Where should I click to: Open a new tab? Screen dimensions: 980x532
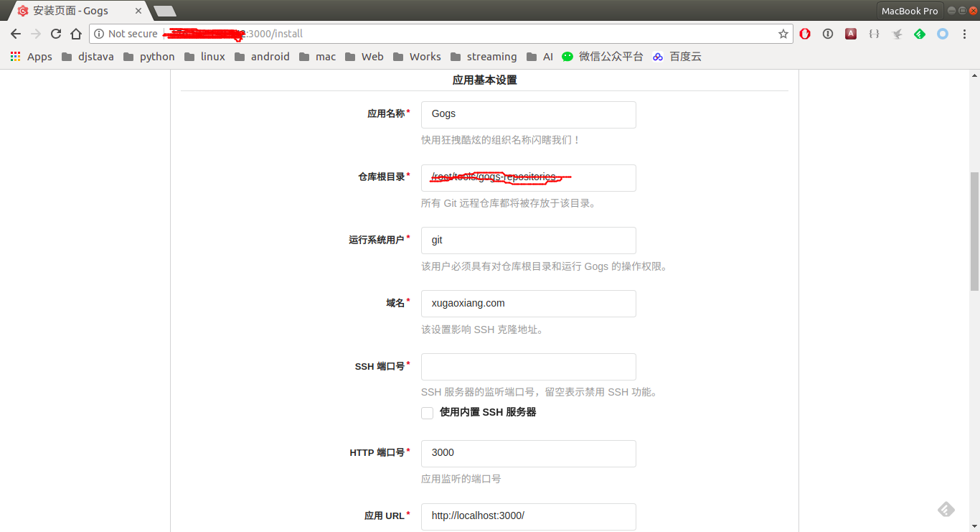point(165,11)
